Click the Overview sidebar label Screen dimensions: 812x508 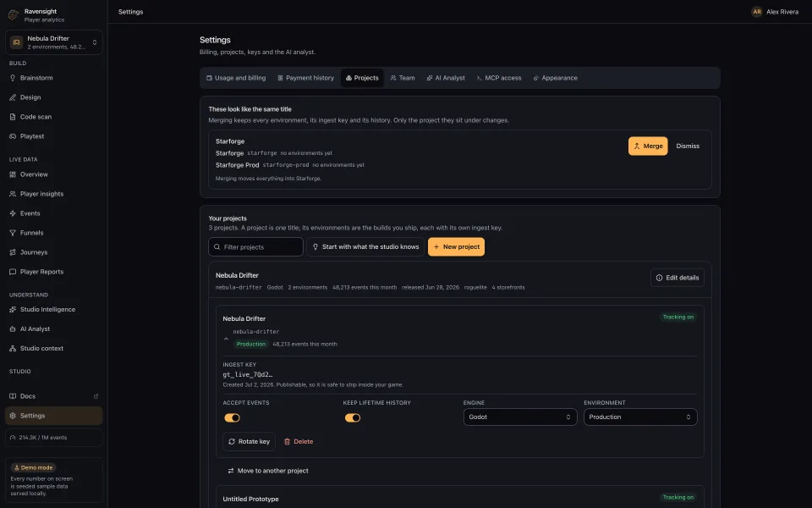(34, 174)
